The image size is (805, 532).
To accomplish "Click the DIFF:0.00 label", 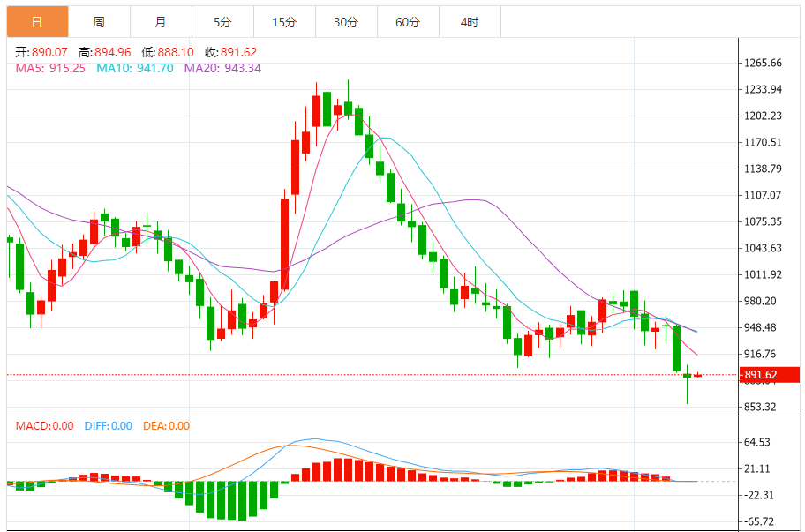I will click(x=109, y=426).
